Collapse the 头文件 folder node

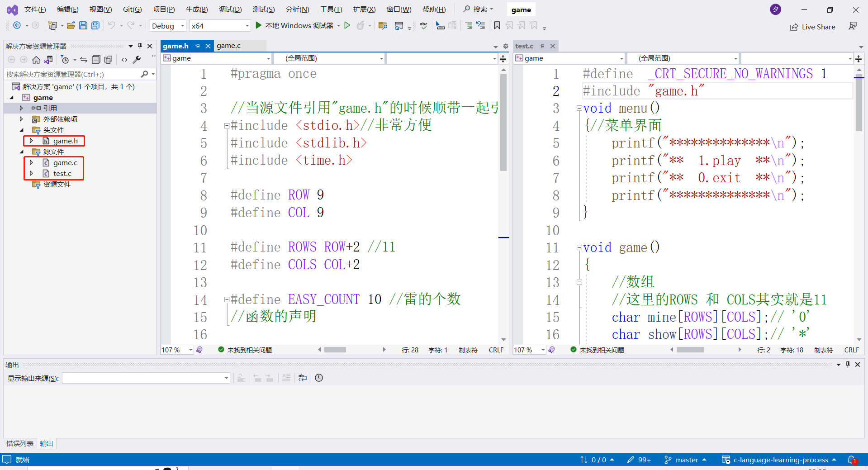coord(21,130)
